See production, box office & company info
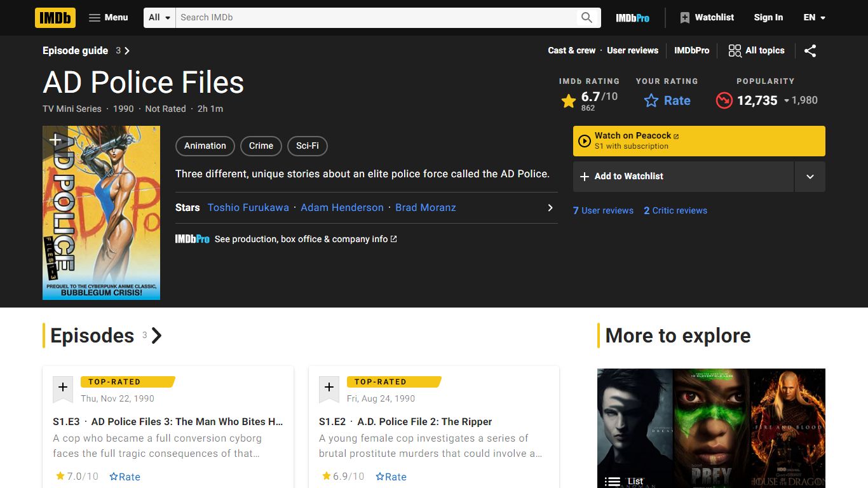The height and width of the screenshot is (488, 868). 306,239
